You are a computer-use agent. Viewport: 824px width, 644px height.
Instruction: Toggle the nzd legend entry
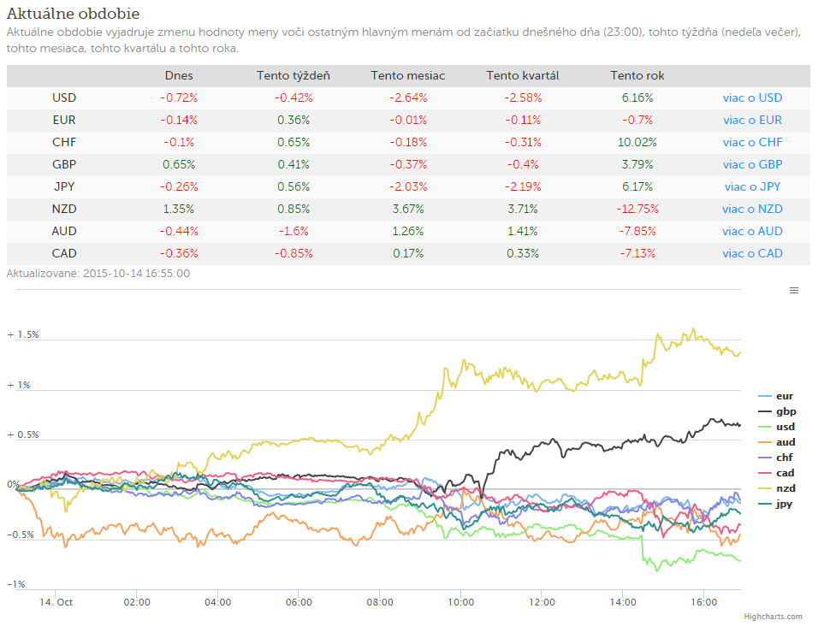[777, 488]
